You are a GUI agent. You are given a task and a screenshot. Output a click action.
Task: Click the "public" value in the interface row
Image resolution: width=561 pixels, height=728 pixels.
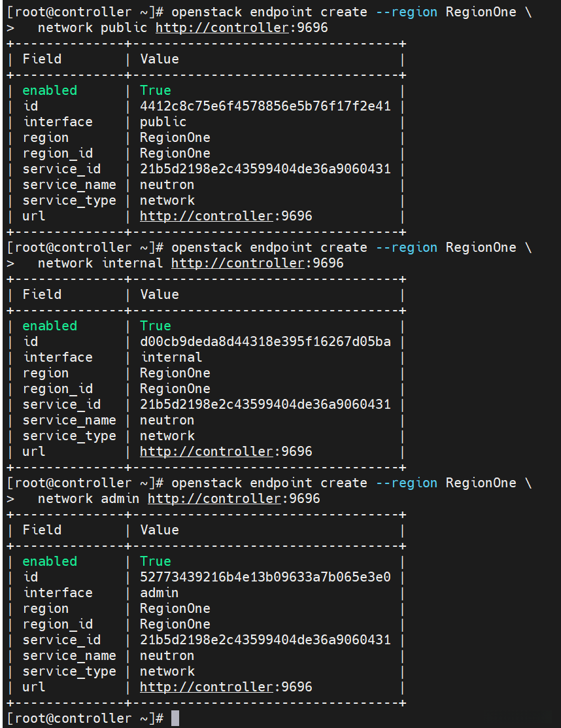(x=163, y=122)
